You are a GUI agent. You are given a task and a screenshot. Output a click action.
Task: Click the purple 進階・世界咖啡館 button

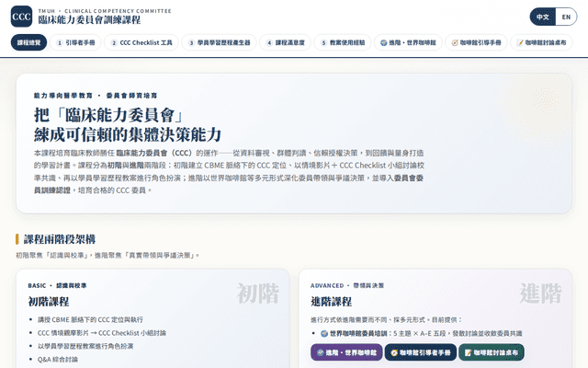point(346,352)
